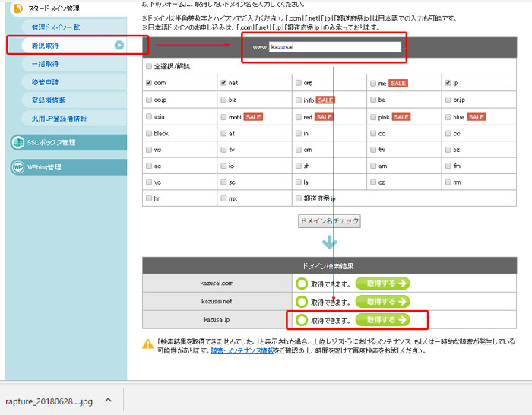This screenshot has height=415, width=532.
Task: Click the blue down arrow above search results
Action: 328,242
